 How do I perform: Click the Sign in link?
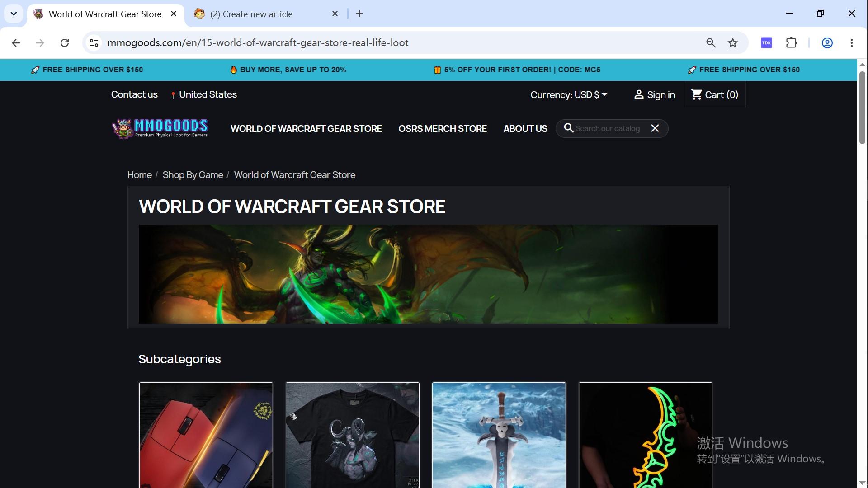coord(655,95)
